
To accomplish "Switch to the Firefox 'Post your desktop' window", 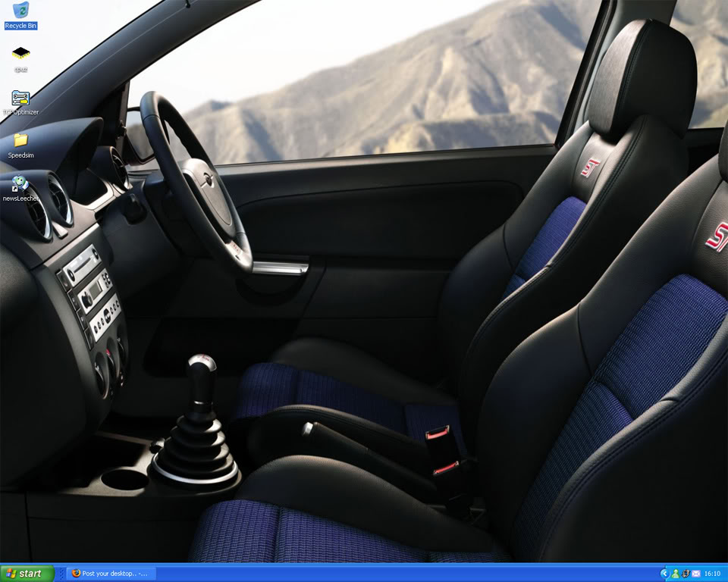I will pyautogui.click(x=111, y=574).
